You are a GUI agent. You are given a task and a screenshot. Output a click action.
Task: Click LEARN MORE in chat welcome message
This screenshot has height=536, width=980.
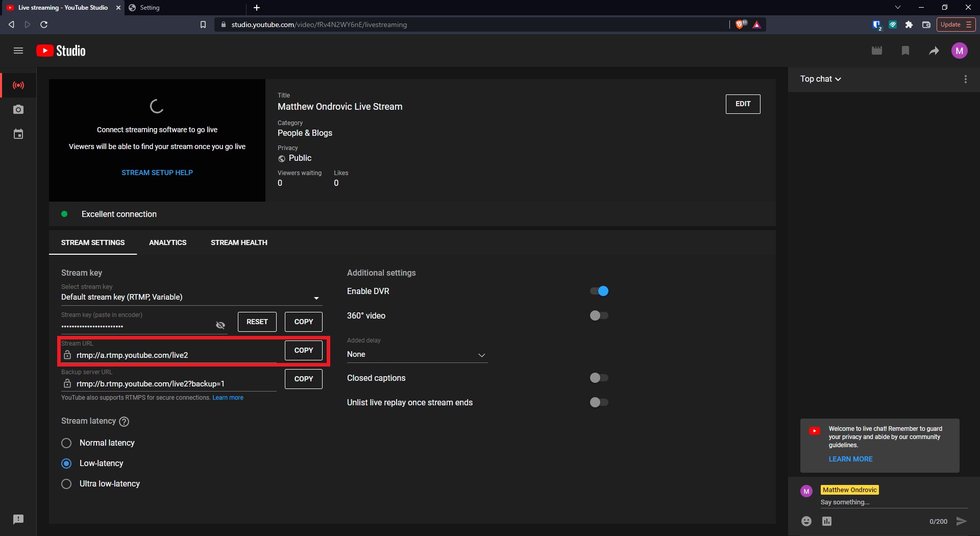(x=850, y=459)
